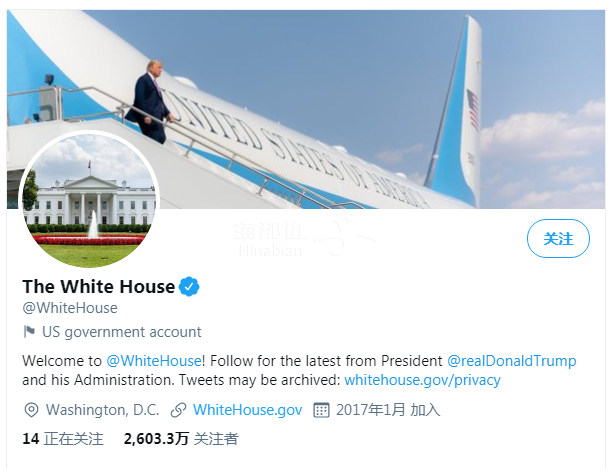Screen dimensions: 615x475
Task: Click the @WhiteHouse handle under name
Action: [70, 308]
